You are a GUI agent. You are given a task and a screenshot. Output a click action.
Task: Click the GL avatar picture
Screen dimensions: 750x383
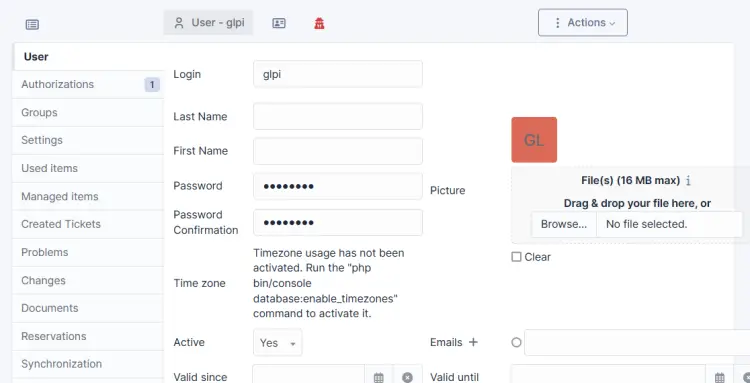point(534,140)
